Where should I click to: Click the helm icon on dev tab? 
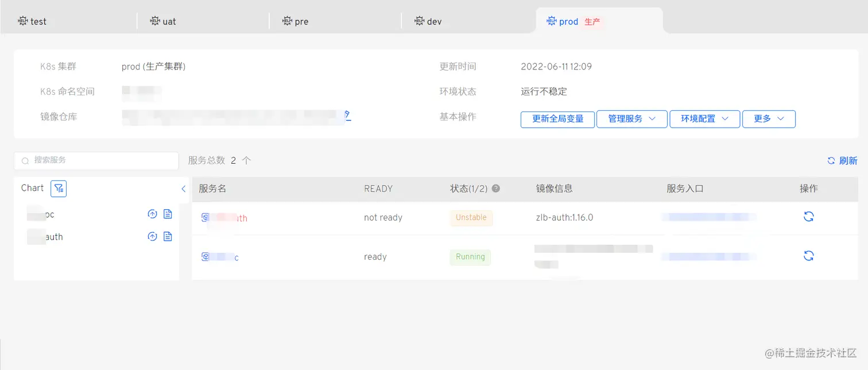pyautogui.click(x=420, y=21)
